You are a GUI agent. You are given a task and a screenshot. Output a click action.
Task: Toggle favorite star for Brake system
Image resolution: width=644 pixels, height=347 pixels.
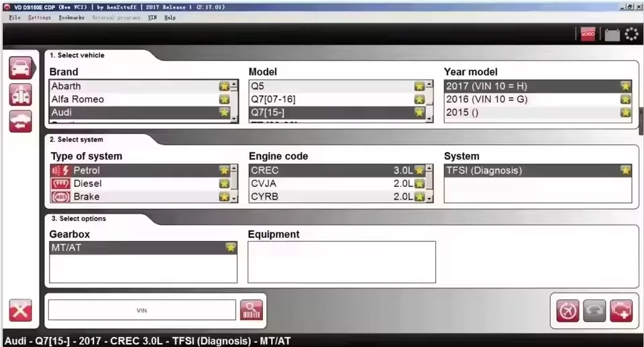coord(224,196)
